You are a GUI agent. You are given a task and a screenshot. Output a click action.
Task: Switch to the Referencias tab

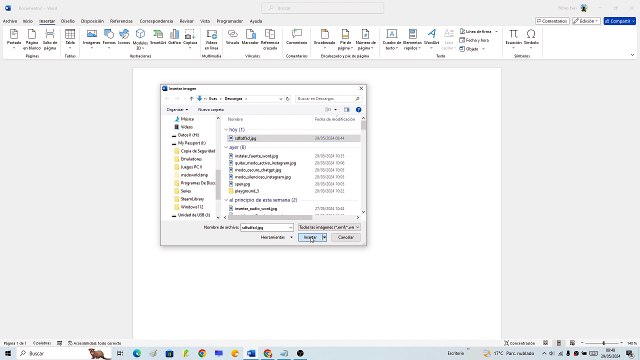121,21
